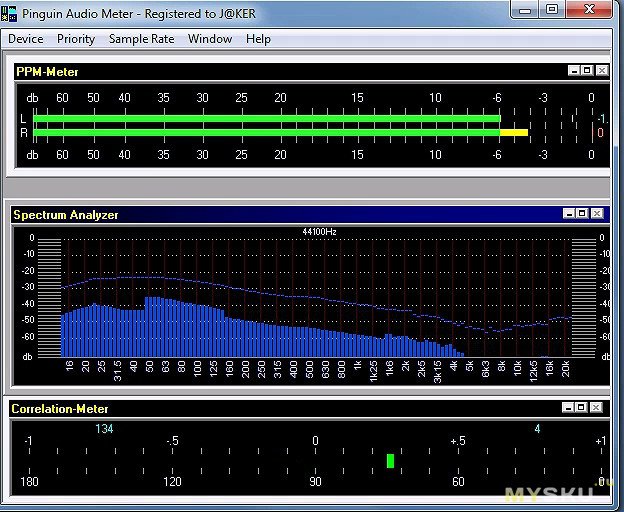The width and height of the screenshot is (624, 512).
Task: Click the Pinguin app icon in title bar
Action: [x=9, y=12]
